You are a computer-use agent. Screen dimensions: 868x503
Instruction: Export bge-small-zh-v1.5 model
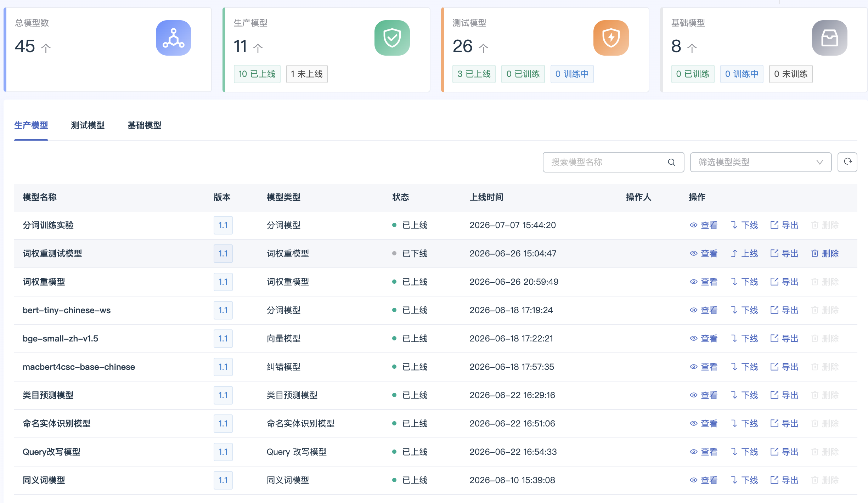tap(784, 339)
